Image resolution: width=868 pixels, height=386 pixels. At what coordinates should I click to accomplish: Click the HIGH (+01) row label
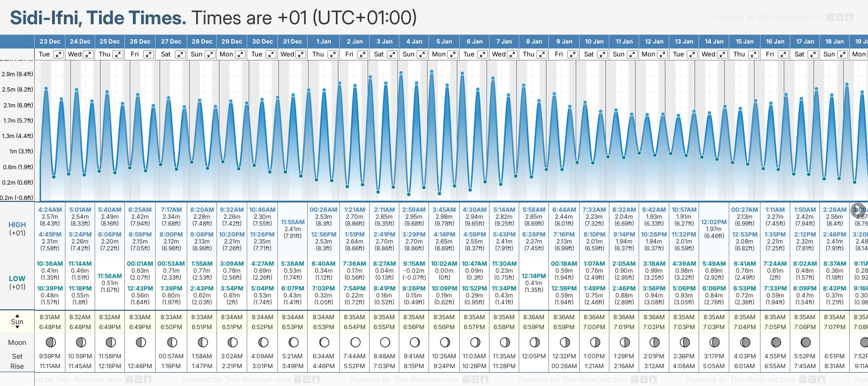pyautogui.click(x=17, y=229)
